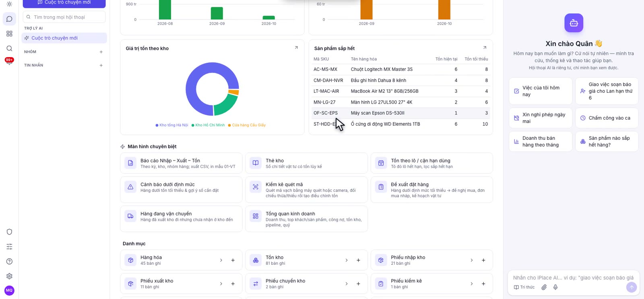Expand Phiếu nhập kho chevron arrow
Viewport: 644px width, 299px height.
click(472, 260)
